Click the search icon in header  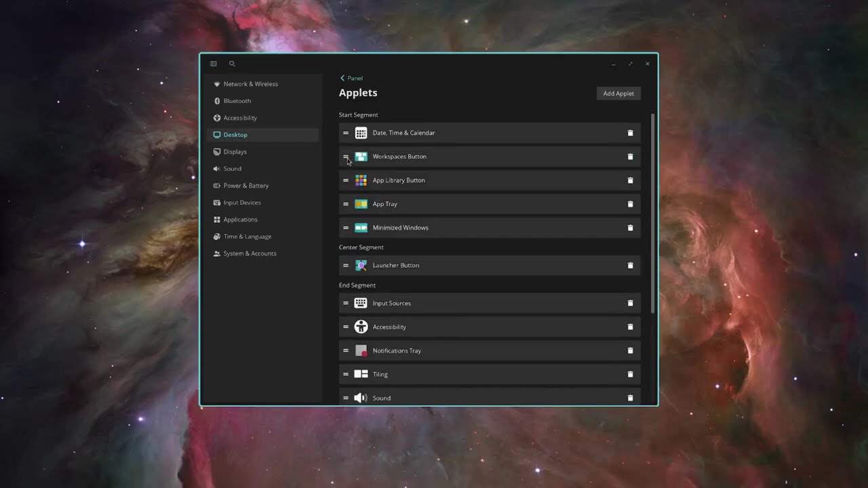pos(232,64)
